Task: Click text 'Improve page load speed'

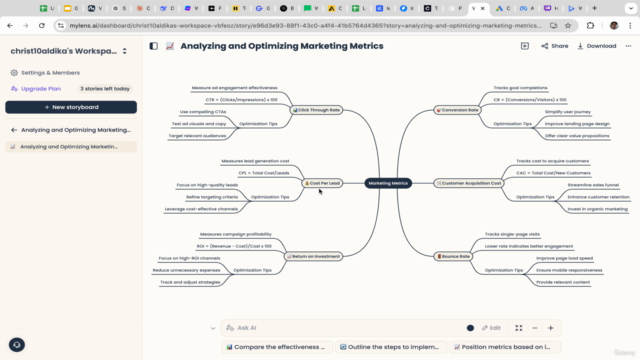Action: coord(564,258)
